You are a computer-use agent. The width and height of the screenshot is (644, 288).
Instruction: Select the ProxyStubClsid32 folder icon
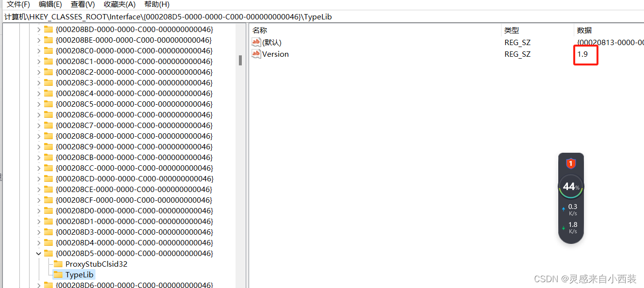coord(58,264)
